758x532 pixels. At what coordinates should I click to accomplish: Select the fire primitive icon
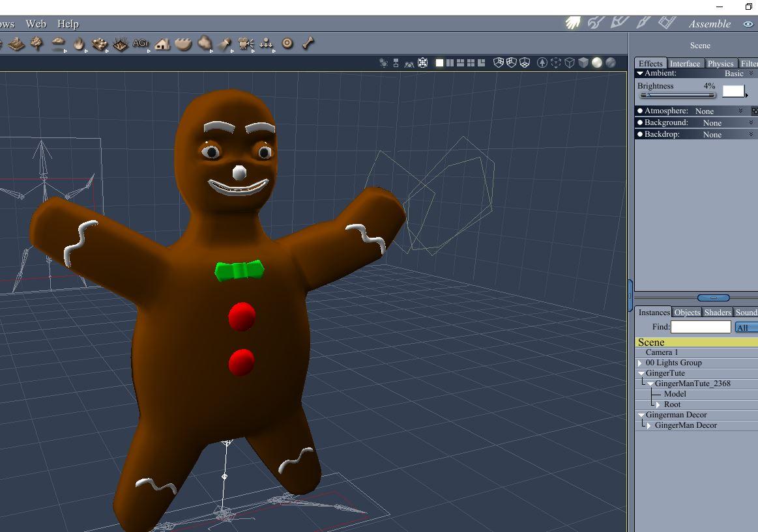(x=79, y=44)
